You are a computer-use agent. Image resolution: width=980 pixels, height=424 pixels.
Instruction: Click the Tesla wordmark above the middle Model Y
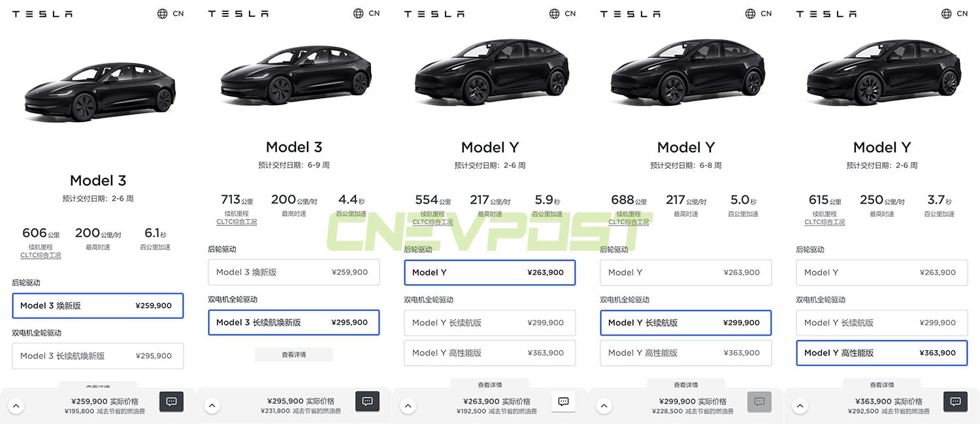pos(434,13)
